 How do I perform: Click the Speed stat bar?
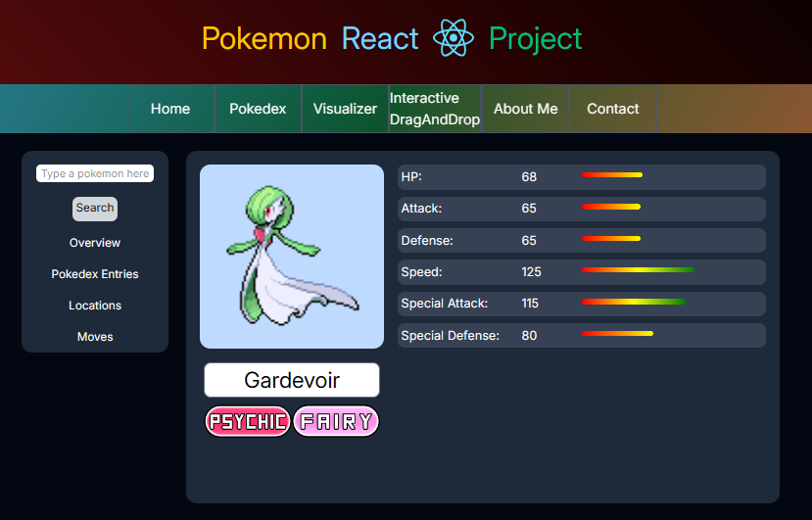[638, 270]
